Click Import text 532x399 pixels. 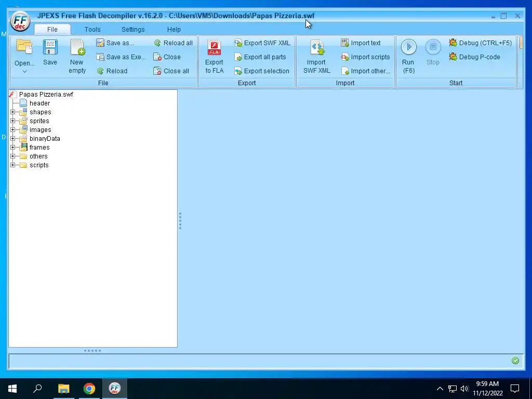(x=361, y=43)
